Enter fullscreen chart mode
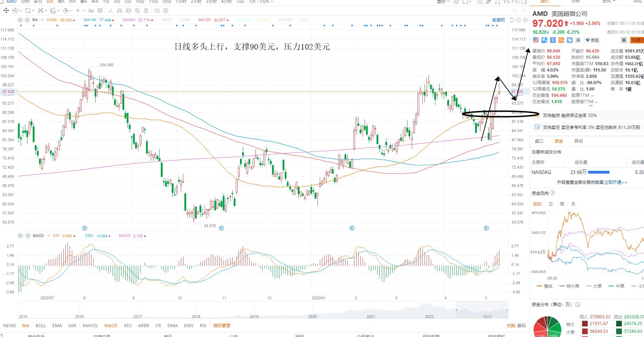The width and height of the screenshot is (644, 337). point(498,2)
